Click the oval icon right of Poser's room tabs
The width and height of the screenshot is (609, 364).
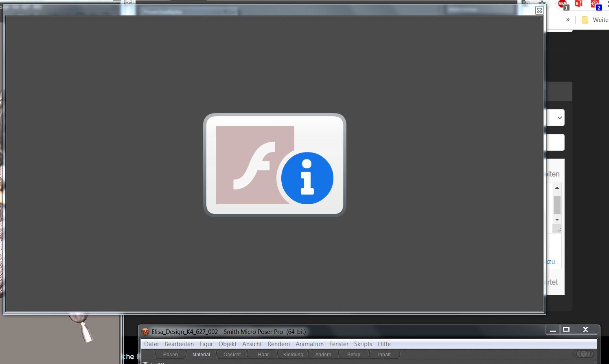[583, 354]
